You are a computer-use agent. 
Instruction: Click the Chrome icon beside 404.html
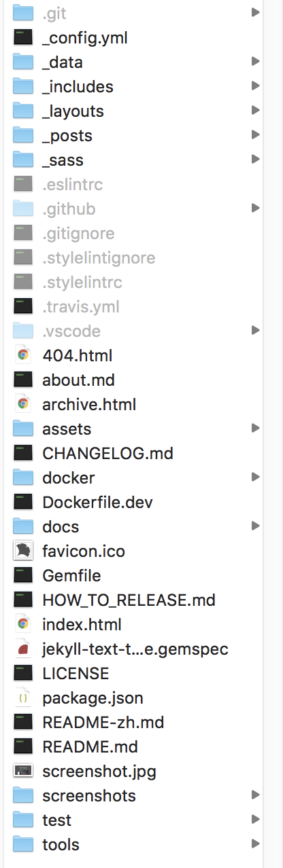[23, 355]
